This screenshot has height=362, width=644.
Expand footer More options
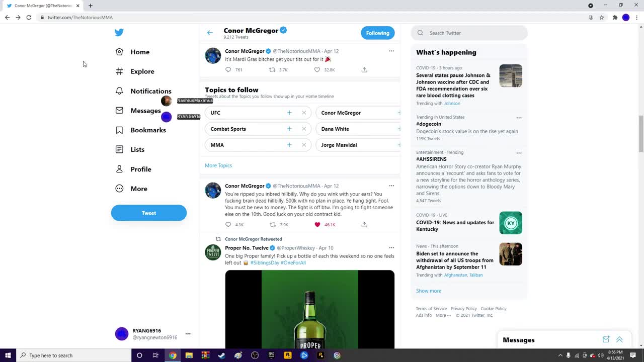tap(443, 315)
